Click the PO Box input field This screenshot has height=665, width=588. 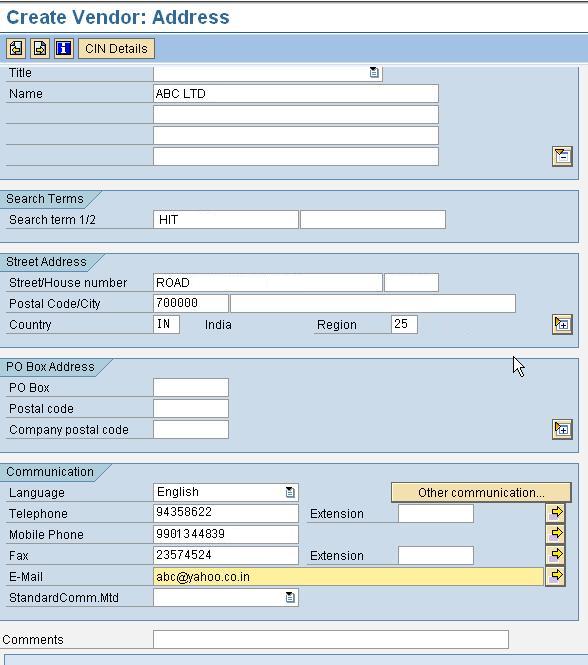coord(191,387)
